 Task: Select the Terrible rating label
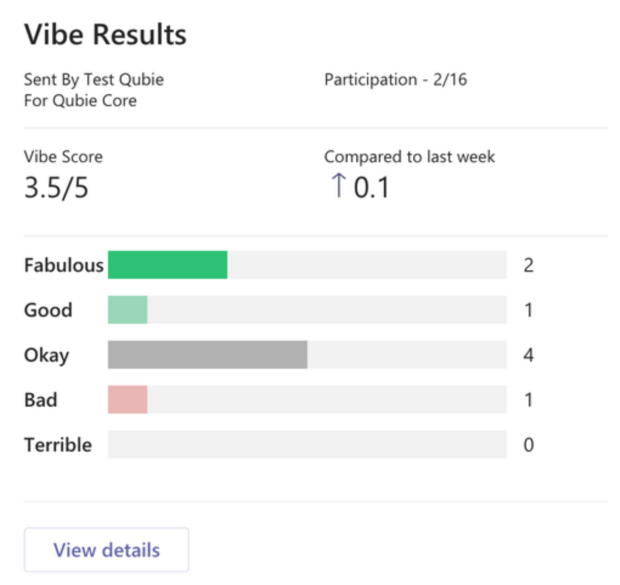pos(58,445)
